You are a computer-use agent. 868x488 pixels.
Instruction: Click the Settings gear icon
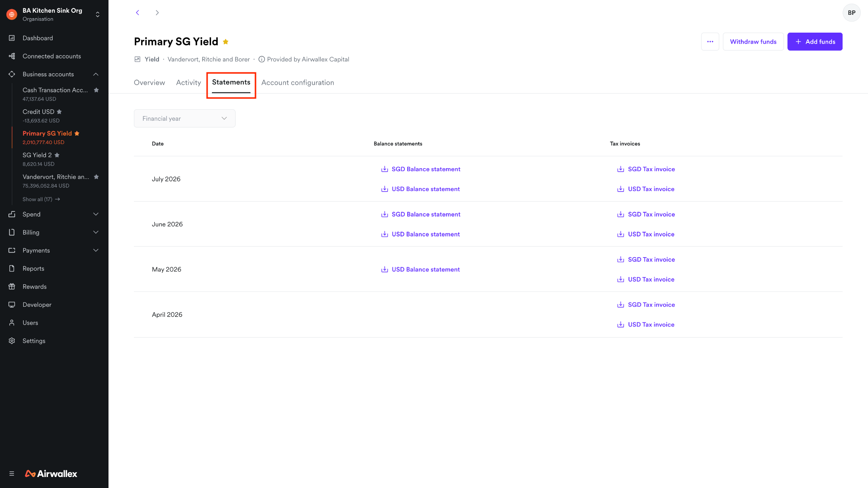(12, 341)
